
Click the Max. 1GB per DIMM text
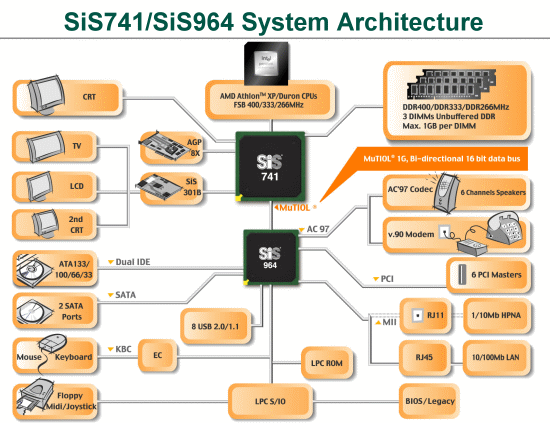coord(439,126)
